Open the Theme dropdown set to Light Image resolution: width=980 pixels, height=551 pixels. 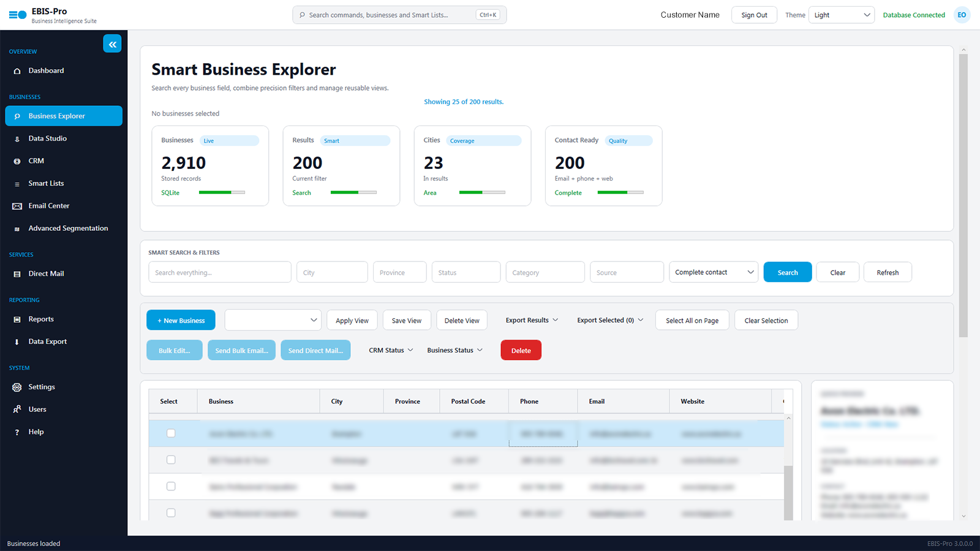(x=842, y=15)
